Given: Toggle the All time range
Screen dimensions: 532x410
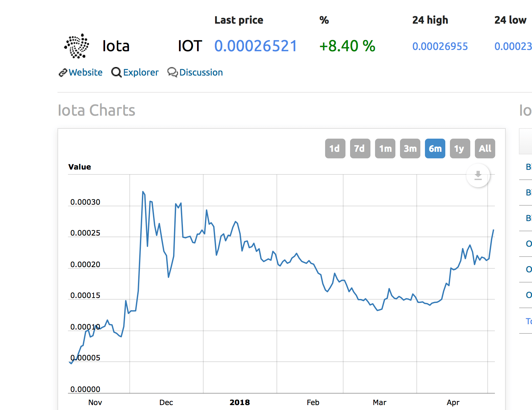Looking at the screenshot, I should [485, 148].
